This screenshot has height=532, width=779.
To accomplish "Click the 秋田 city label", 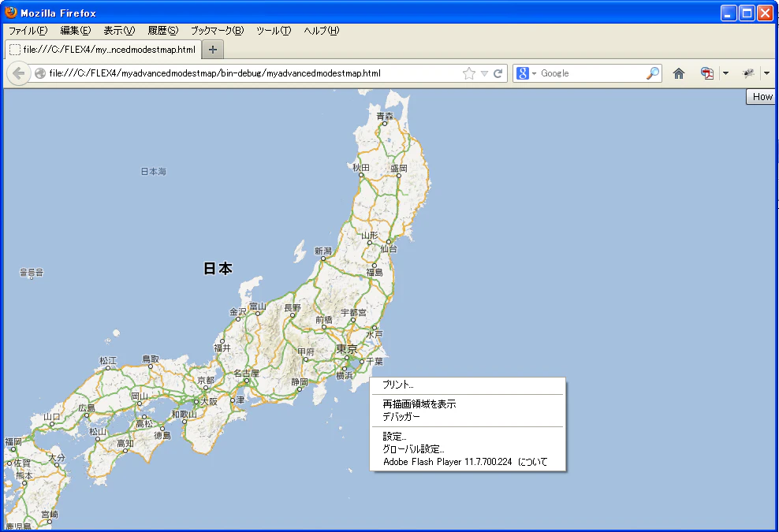I will click(361, 167).
